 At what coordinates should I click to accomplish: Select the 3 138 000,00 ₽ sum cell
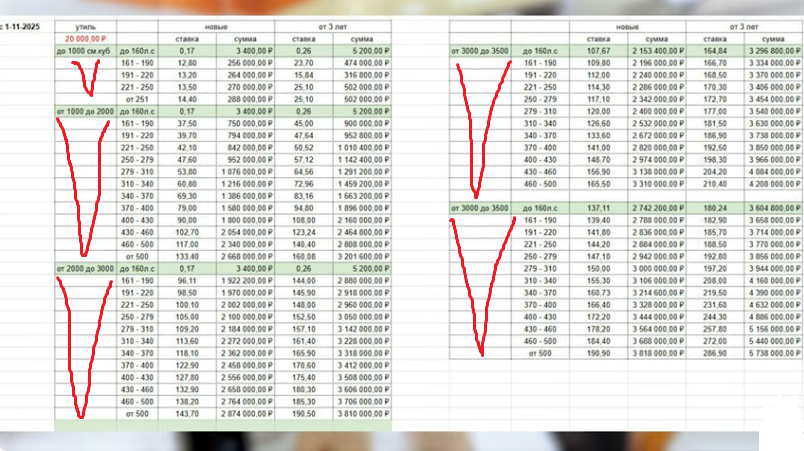pyautogui.click(x=657, y=172)
